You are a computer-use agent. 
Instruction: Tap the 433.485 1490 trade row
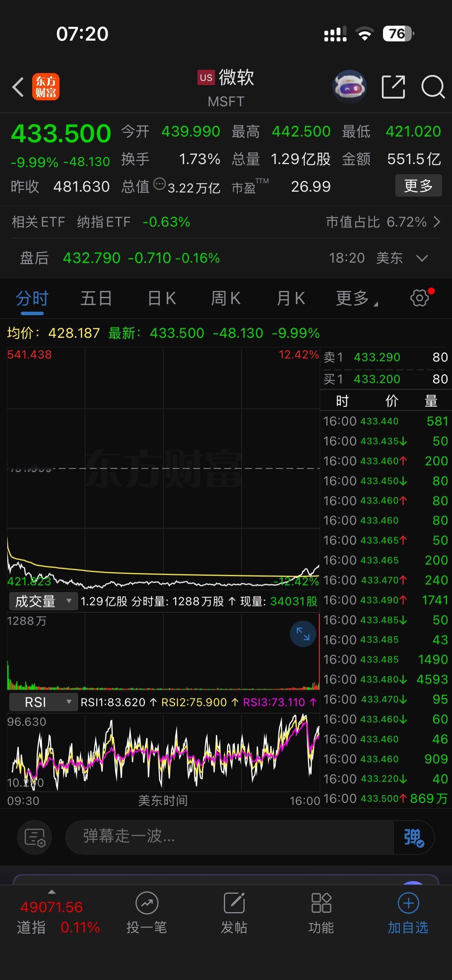(x=386, y=659)
